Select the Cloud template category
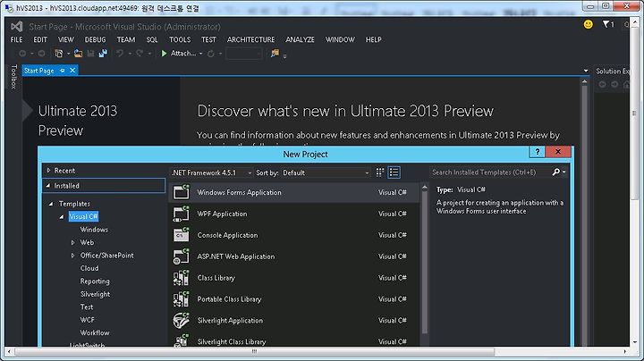 [x=89, y=268]
